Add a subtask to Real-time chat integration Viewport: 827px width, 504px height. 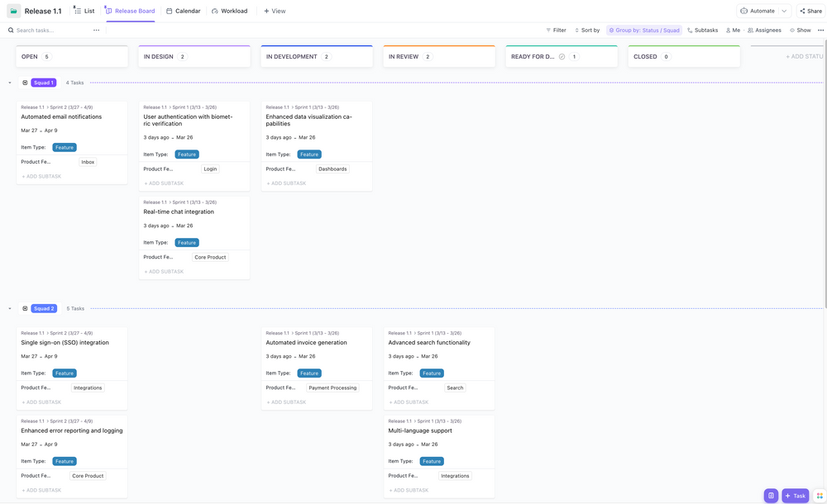(x=162, y=270)
